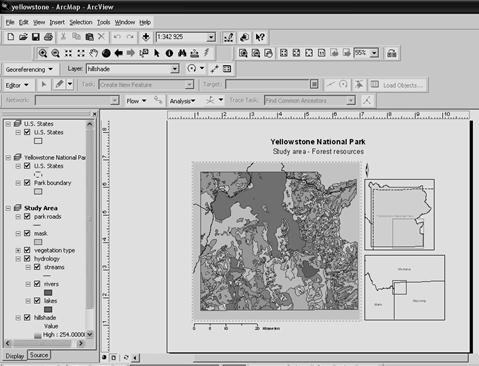This screenshot has height=366, width=479.
Task: Click the Save disk icon
Action: (x=36, y=37)
